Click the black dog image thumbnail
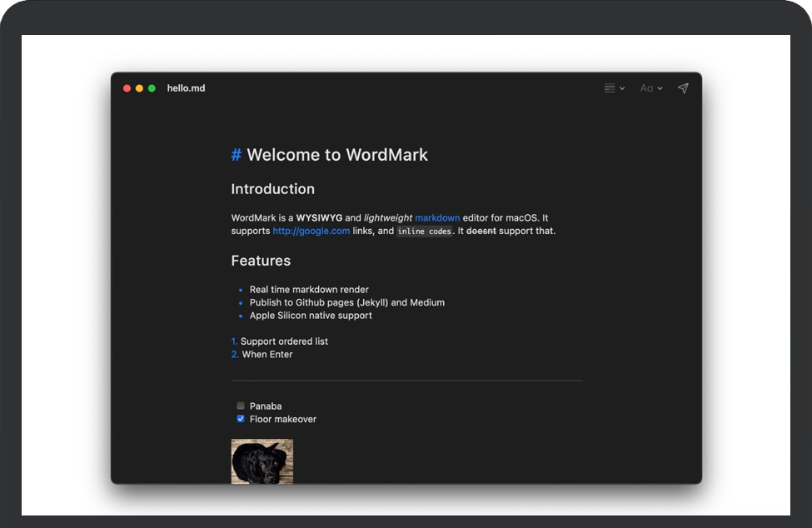 [x=262, y=461]
